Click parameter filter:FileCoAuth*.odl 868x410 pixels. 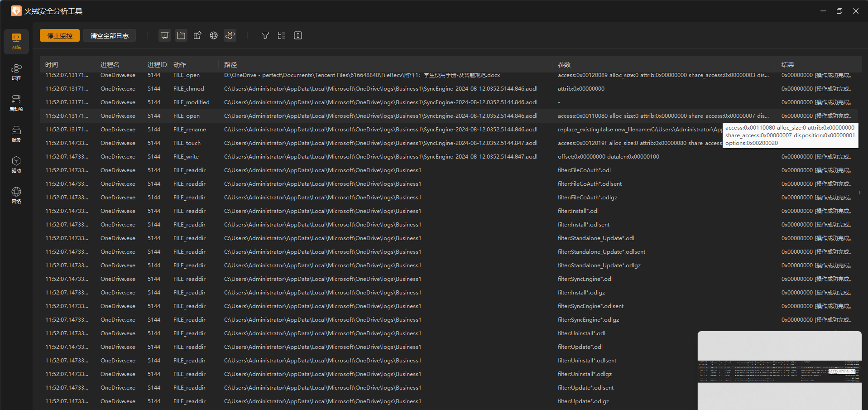click(x=584, y=170)
